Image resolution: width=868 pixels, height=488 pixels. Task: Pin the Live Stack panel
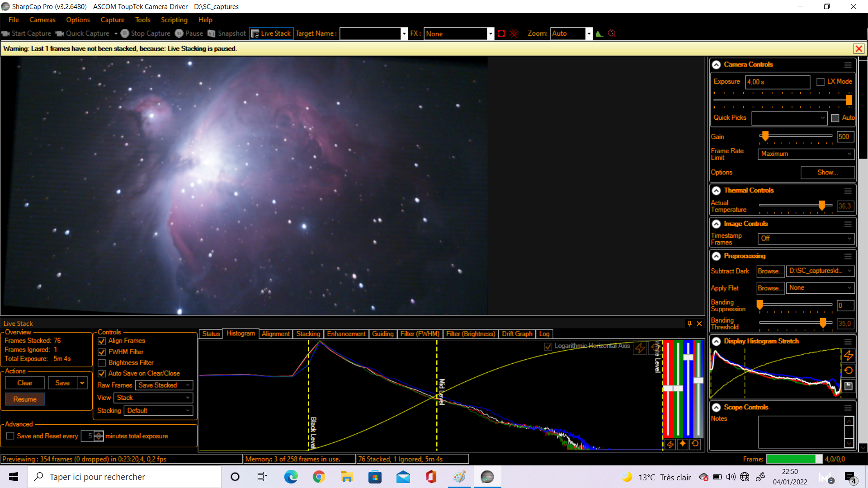689,324
